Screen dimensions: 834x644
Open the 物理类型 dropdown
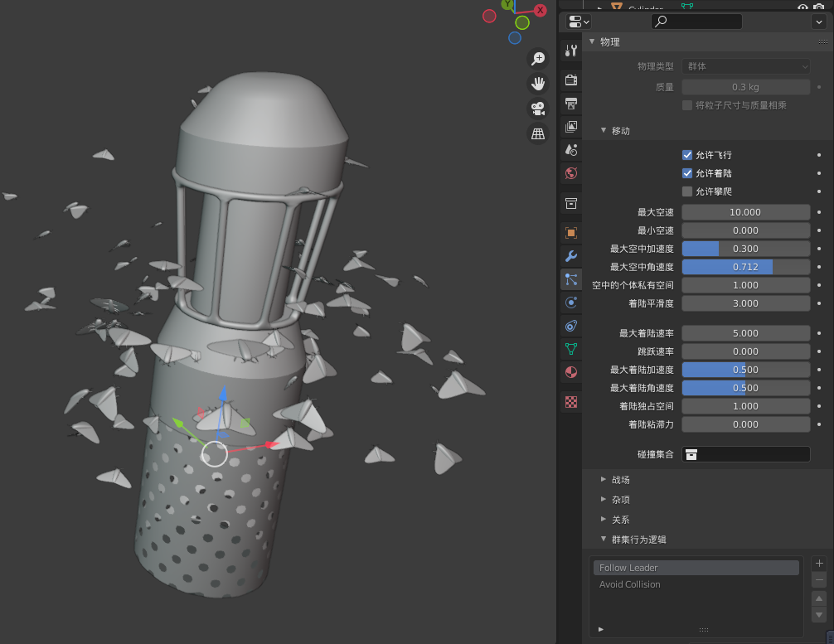click(x=744, y=66)
